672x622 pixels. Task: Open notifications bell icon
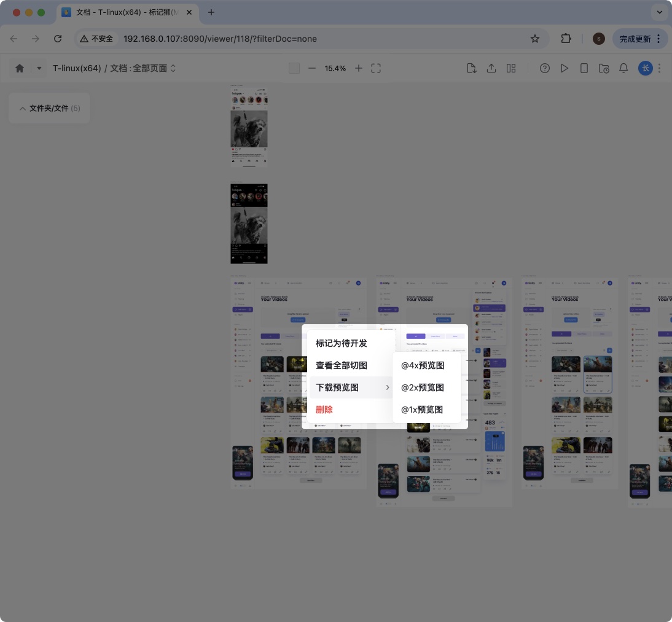pos(623,68)
